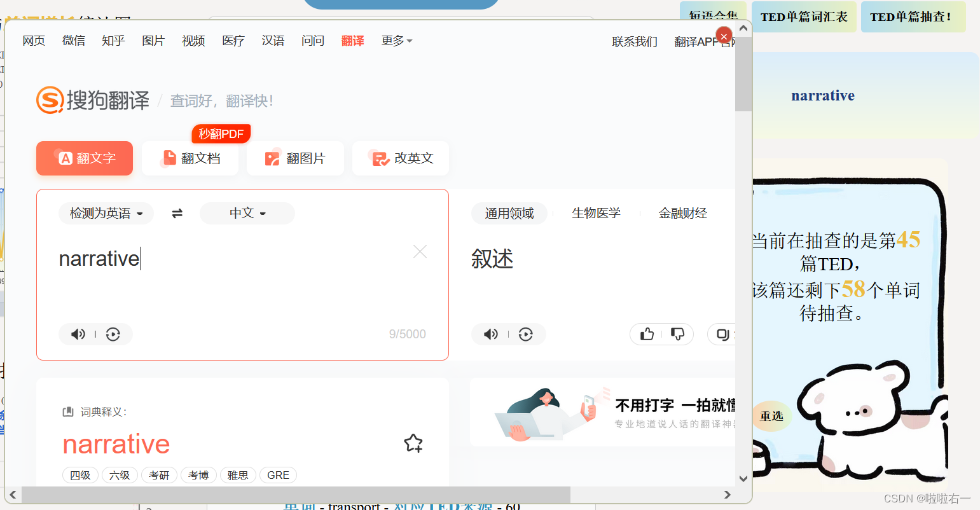Image resolution: width=980 pixels, height=510 pixels.
Task: Click the source text replay speed icon
Action: (113, 334)
